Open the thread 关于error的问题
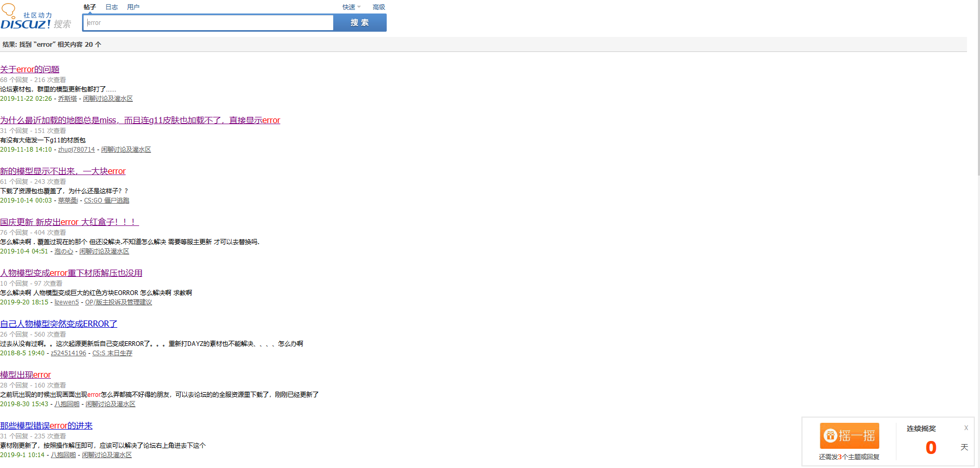 pyautogui.click(x=30, y=70)
